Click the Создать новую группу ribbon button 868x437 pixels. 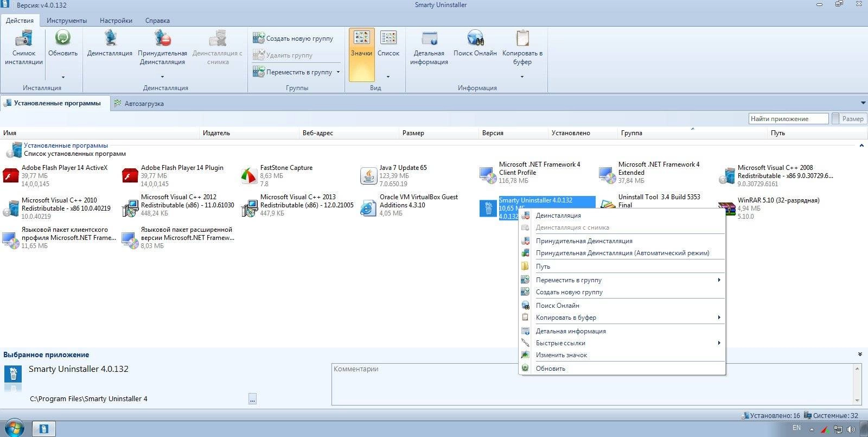[x=293, y=39]
